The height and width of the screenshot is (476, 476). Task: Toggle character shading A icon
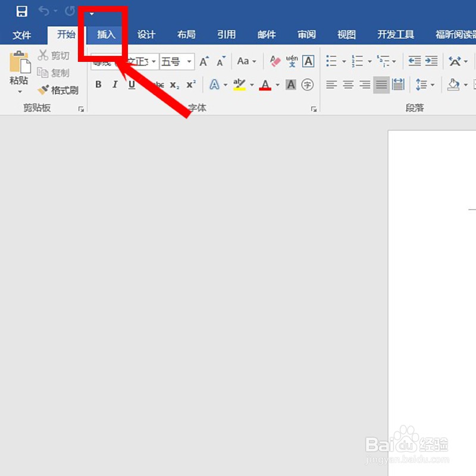pos(291,84)
